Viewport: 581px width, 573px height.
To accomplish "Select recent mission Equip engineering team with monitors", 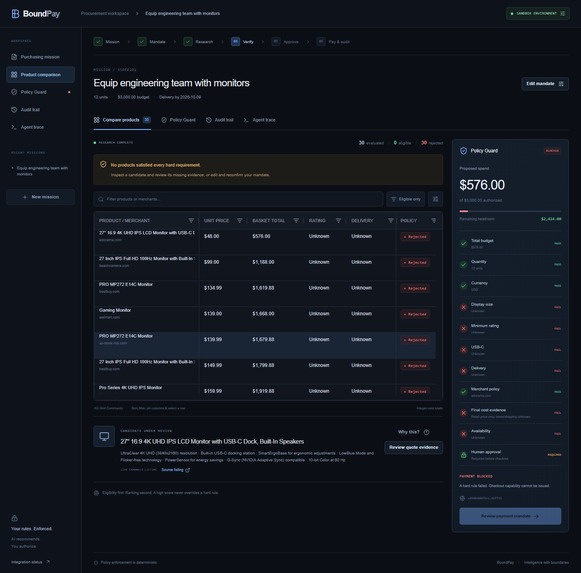I will [40, 171].
